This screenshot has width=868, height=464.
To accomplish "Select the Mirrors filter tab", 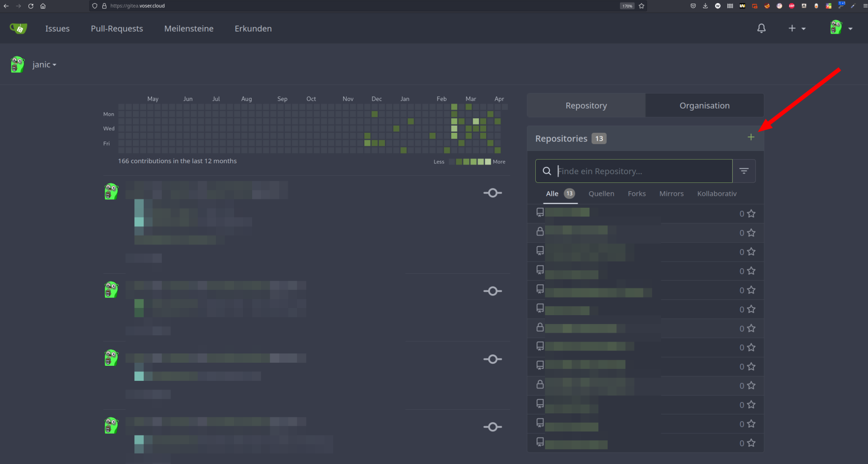I will tap(671, 194).
